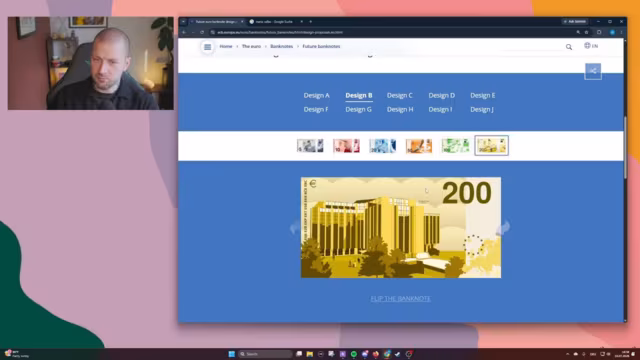Open the EN language selector globe
The image size is (640, 360).
pyautogui.click(x=591, y=46)
